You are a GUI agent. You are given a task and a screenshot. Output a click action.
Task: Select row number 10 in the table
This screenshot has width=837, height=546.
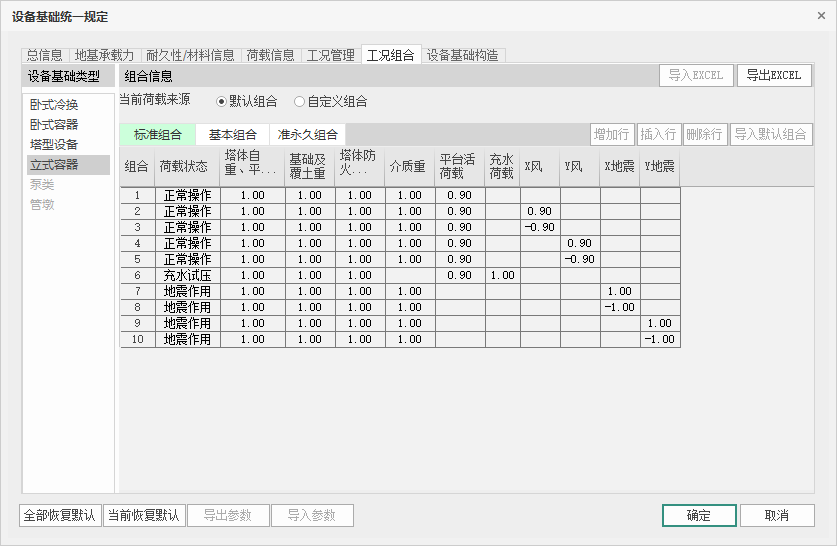point(137,339)
